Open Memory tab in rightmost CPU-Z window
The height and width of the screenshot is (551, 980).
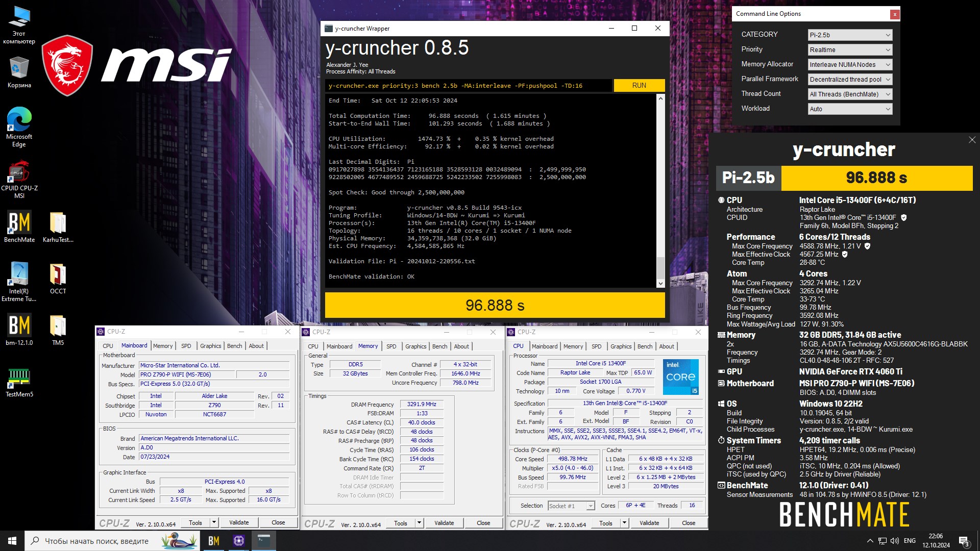click(573, 346)
